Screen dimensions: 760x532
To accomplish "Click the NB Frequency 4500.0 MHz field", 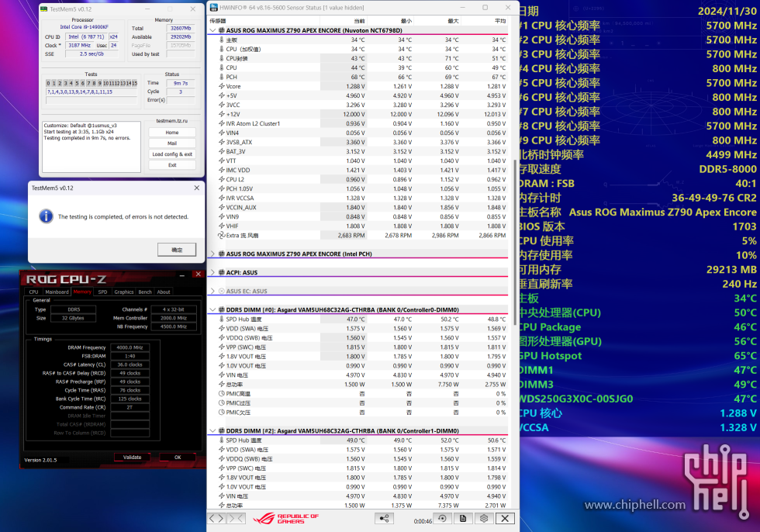I will click(x=174, y=326).
